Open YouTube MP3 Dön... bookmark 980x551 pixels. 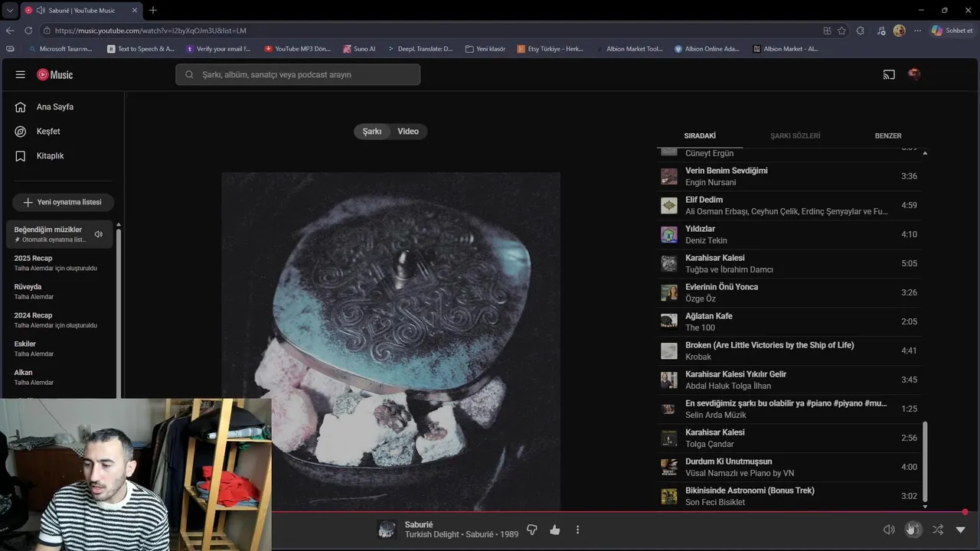coord(297,49)
